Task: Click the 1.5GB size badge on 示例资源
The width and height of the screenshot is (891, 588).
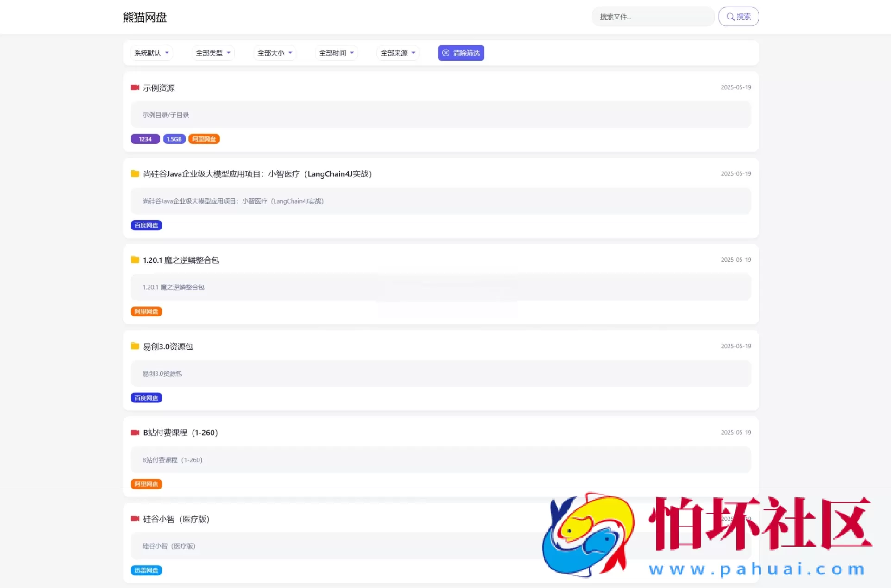Action: 174,139
